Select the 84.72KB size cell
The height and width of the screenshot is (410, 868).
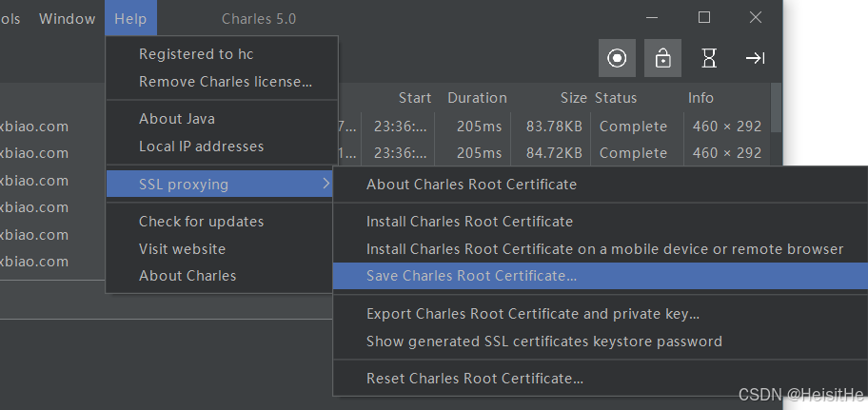[x=554, y=153]
